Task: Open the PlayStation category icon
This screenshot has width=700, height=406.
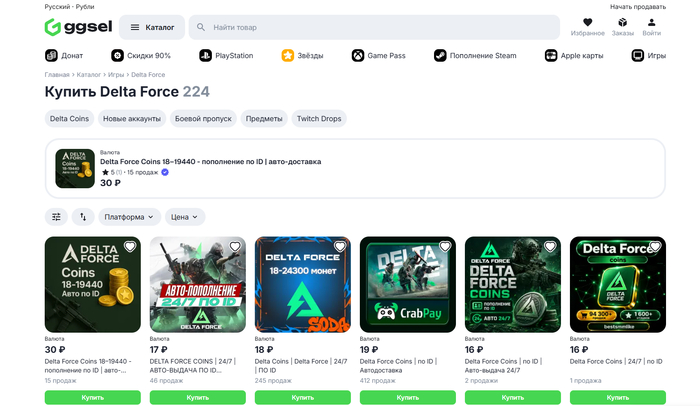Action: tap(205, 56)
